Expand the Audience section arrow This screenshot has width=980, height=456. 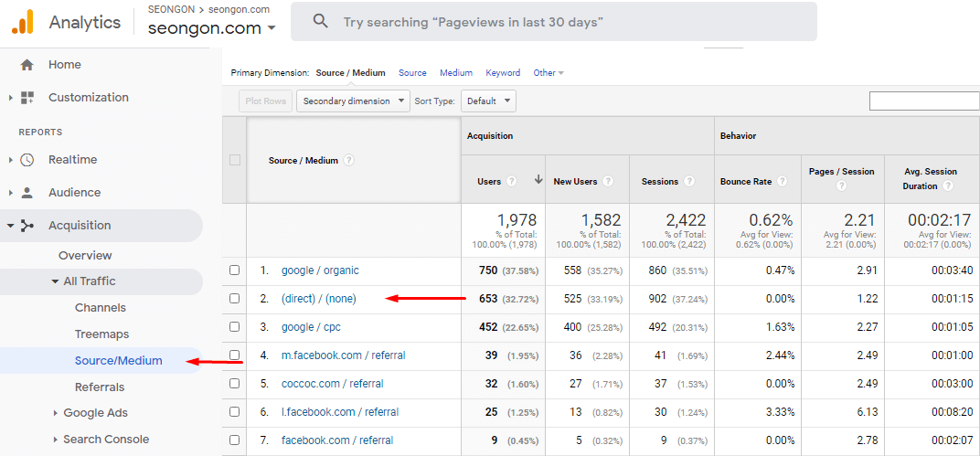coord(11,193)
